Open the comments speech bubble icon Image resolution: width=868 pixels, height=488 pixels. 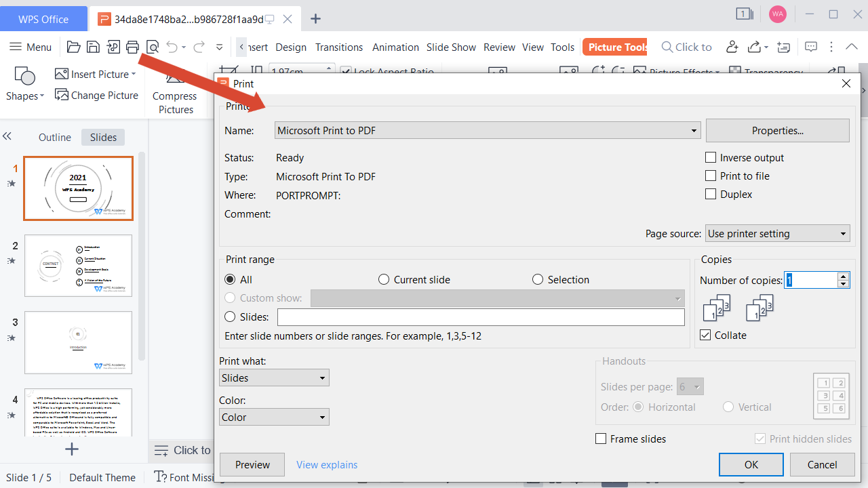click(x=811, y=47)
